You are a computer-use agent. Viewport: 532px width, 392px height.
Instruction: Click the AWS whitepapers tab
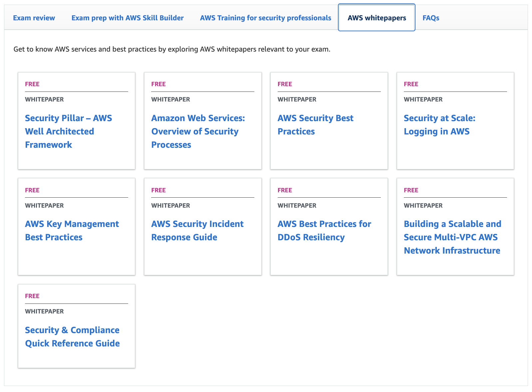(377, 18)
